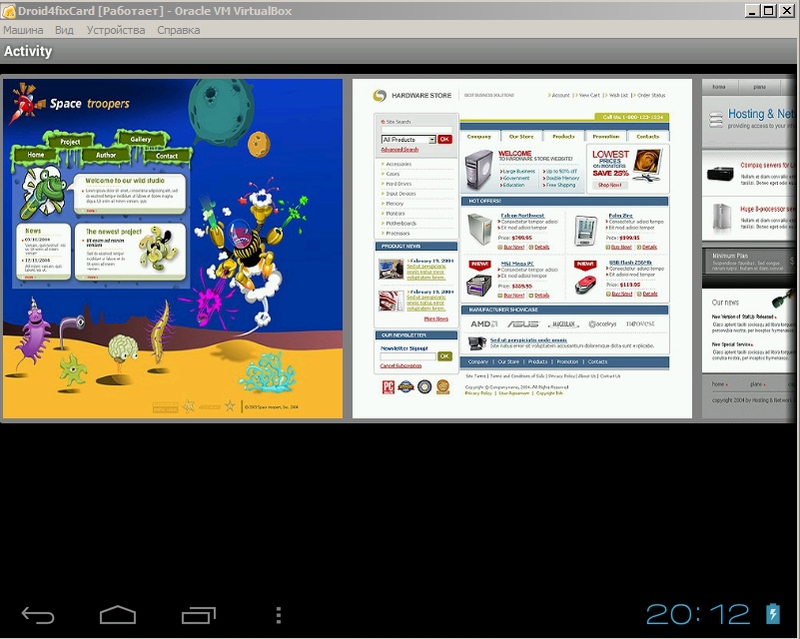This screenshot has width=800, height=639.
Task: Open the Справка menu
Action: click(178, 30)
